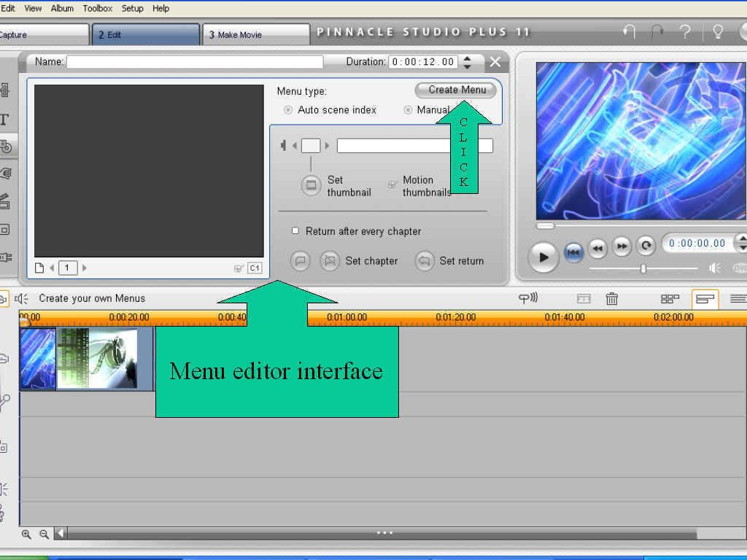
Task: Click the menu Name text field
Action: click(x=195, y=62)
